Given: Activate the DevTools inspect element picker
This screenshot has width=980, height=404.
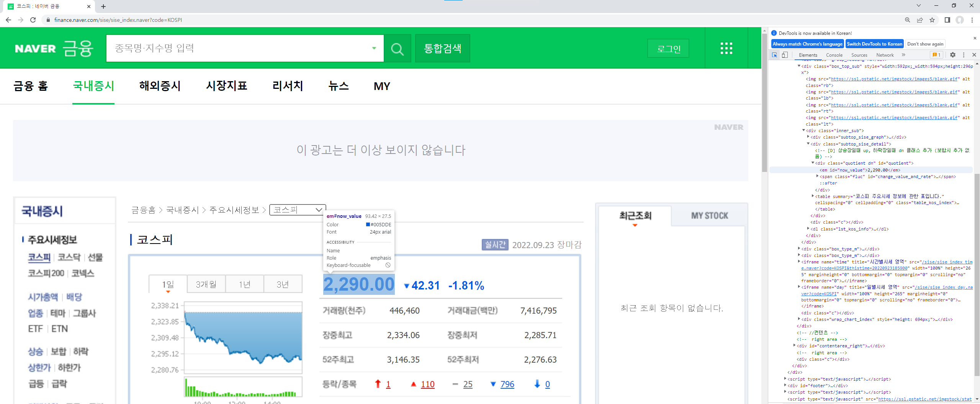Looking at the screenshot, I should pos(774,55).
